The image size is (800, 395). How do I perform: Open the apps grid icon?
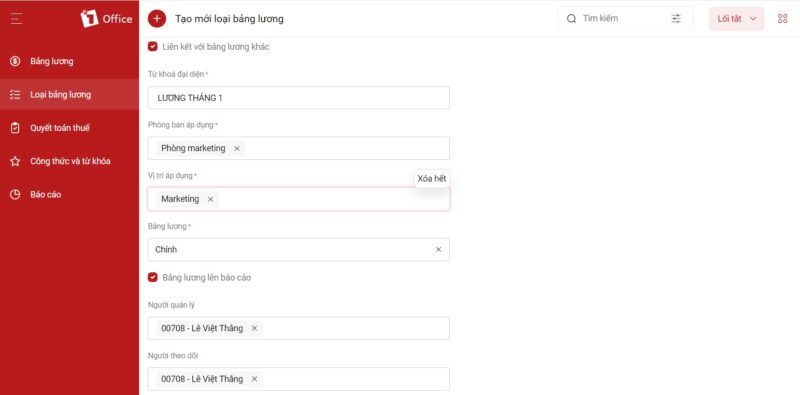pyautogui.click(x=783, y=19)
